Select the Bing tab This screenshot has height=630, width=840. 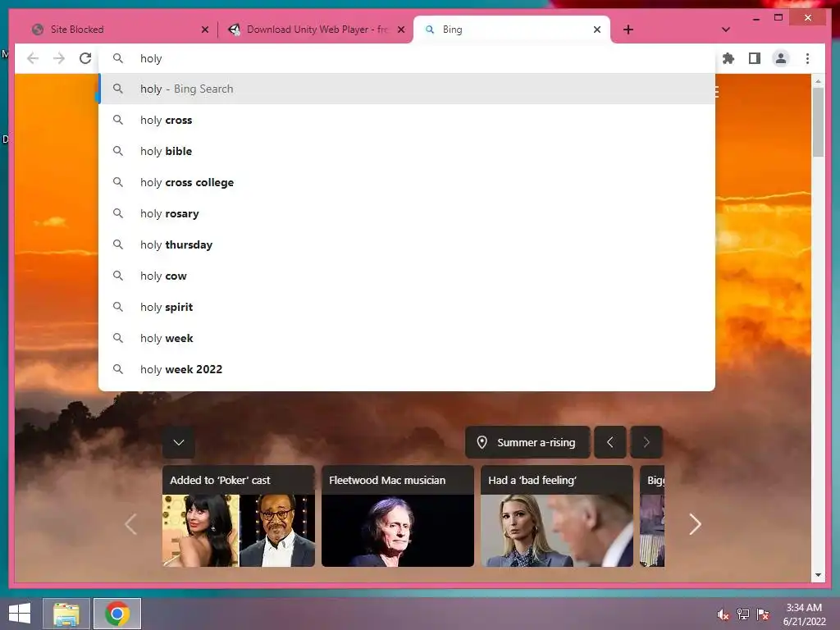point(512,30)
